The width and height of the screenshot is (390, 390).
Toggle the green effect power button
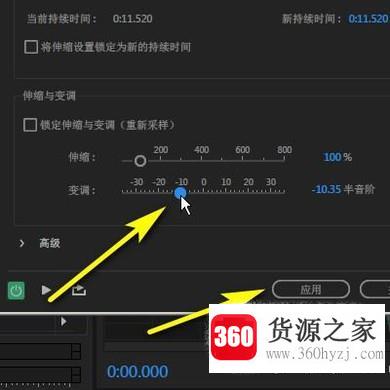tap(16, 291)
